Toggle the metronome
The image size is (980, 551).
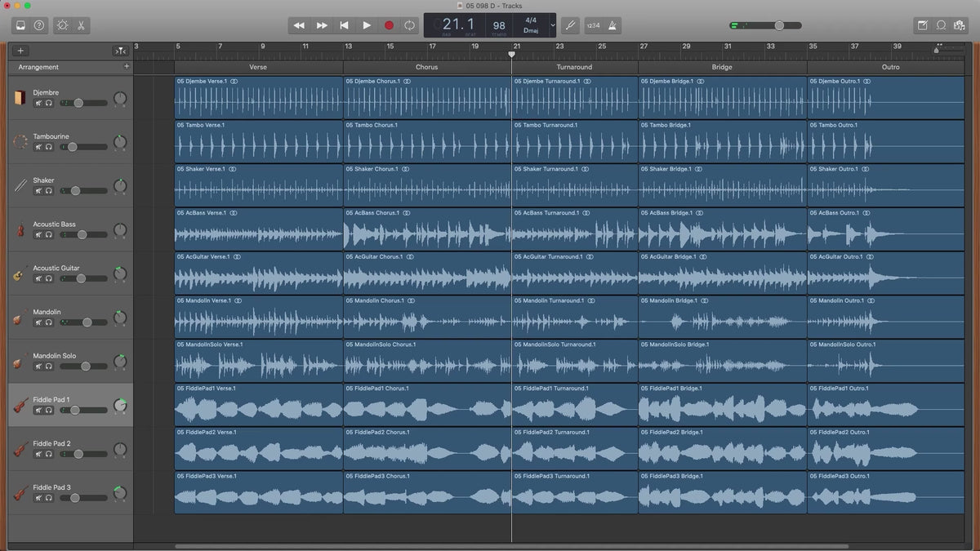pos(612,25)
